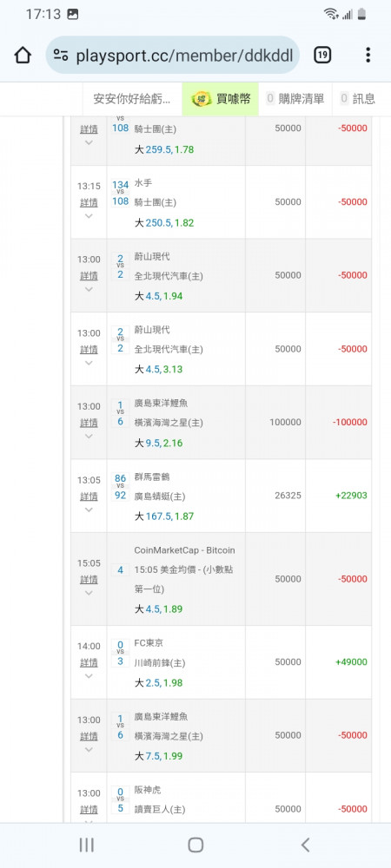Tap the Android back navigation button
Viewport: 391px width, 868px height.
pyautogui.click(x=305, y=845)
